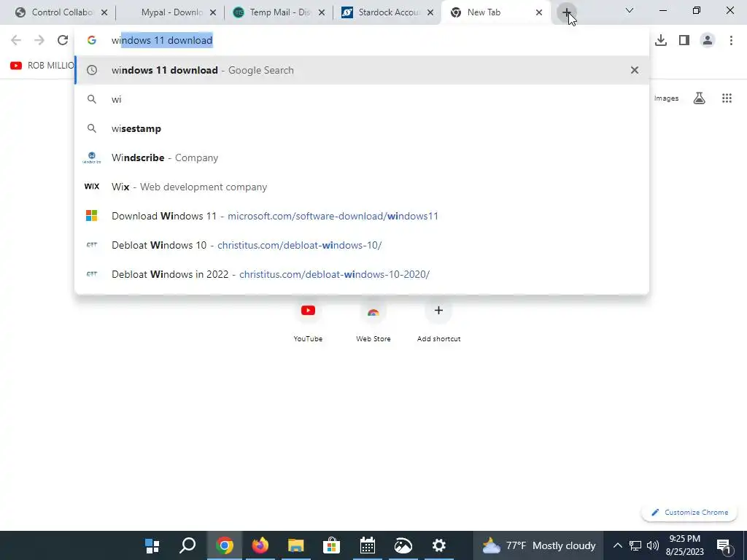Viewport: 747px width, 560px height.
Task: Open the Google apps grid
Action: point(727,98)
